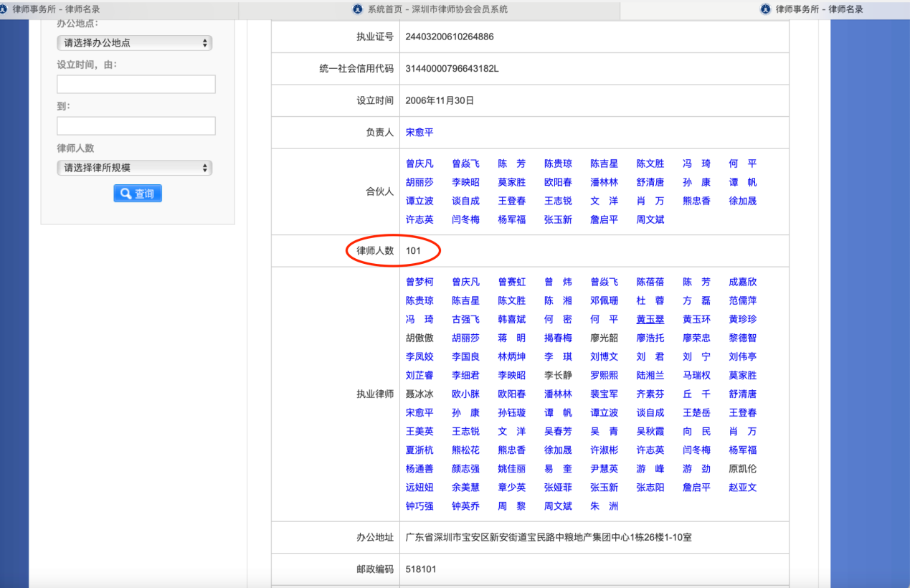910x588 pixels.
Task: Click the founding date 2006年11月30日
Action: coord(440,100)
